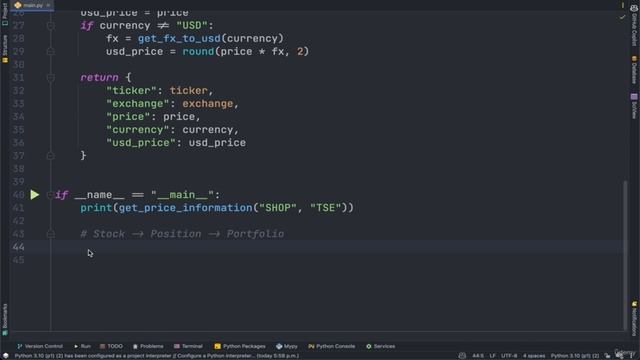
Task: Collapse the return dict on line 31
Action: click(x=51, y=78)
